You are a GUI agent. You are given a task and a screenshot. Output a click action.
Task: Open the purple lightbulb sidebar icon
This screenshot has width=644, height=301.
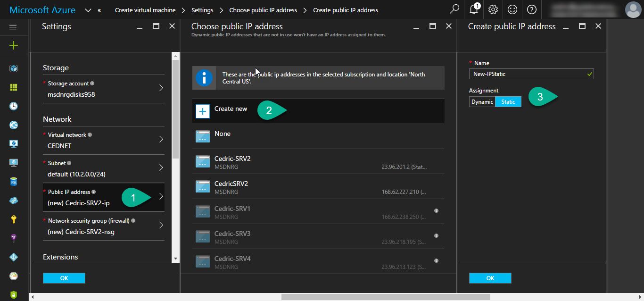coord(13,238)
